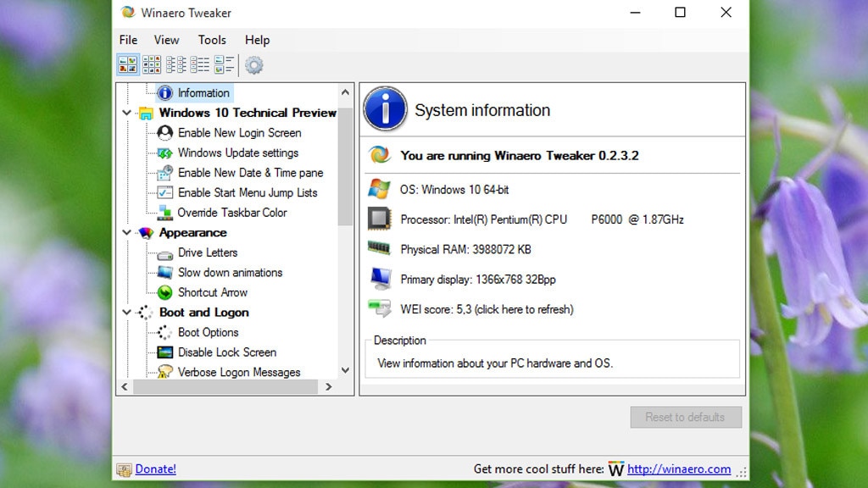Open settings via the toolbar gear icon
868x488 pixels.
pos(254,65)
